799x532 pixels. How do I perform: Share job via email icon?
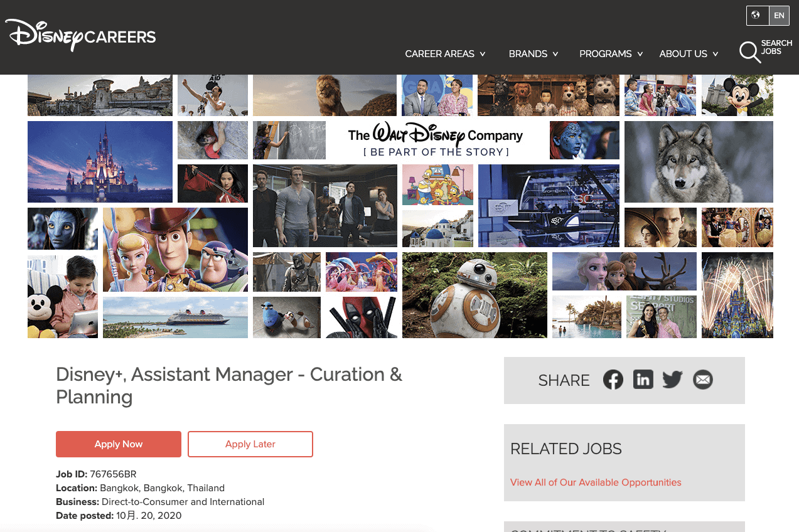(x=702, y=380)
